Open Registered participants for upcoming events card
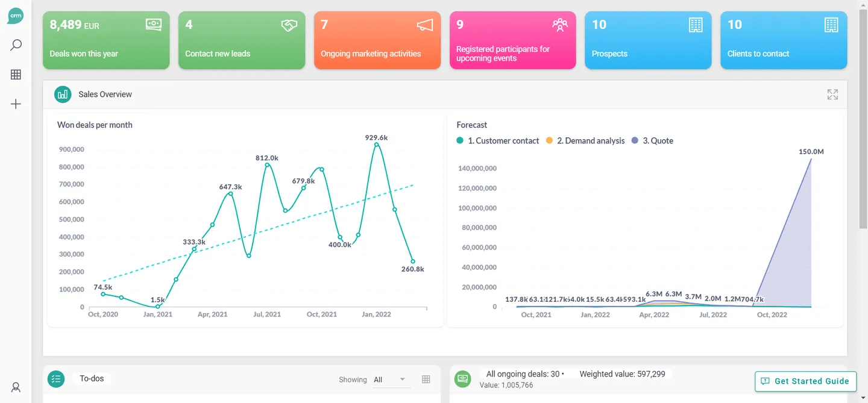The height and width of the screenshot is (403, 868). (513, 40)
